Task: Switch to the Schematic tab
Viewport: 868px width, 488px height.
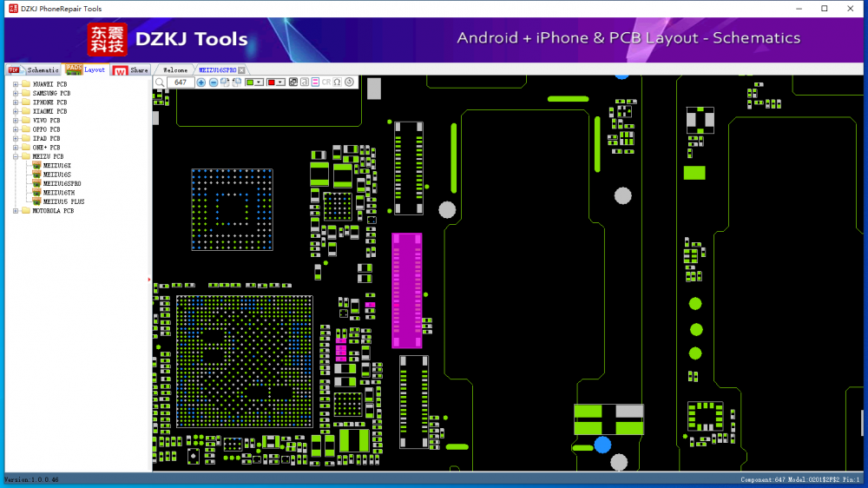Action: (34, 69)
